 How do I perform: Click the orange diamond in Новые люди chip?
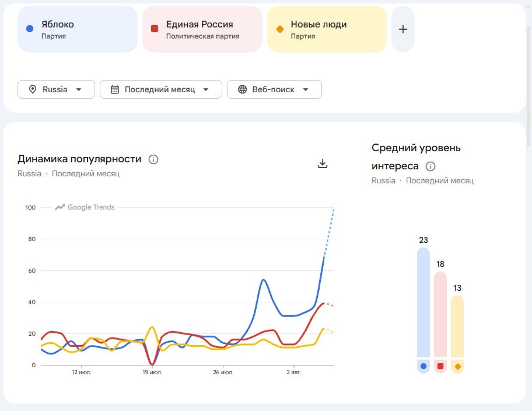tap(280, 29)
